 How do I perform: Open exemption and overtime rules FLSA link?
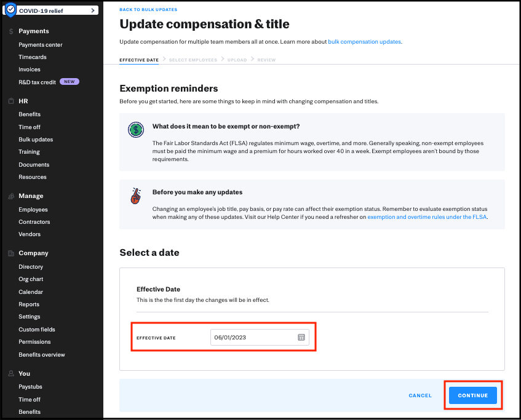click(427, 217)
